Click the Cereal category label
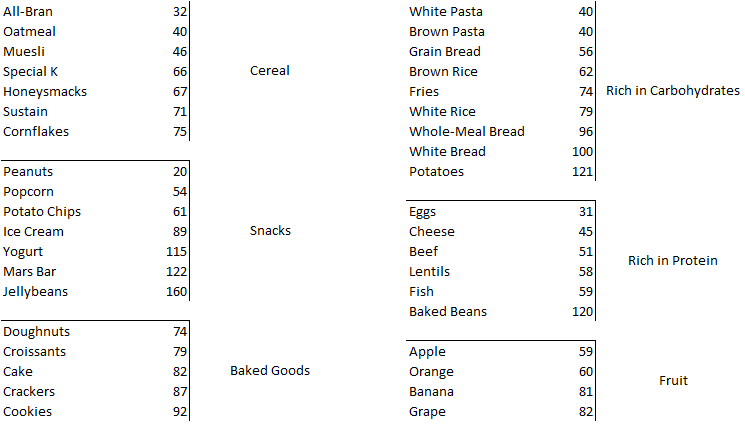This screenshot has height=430, width=745. coord(269,71)
